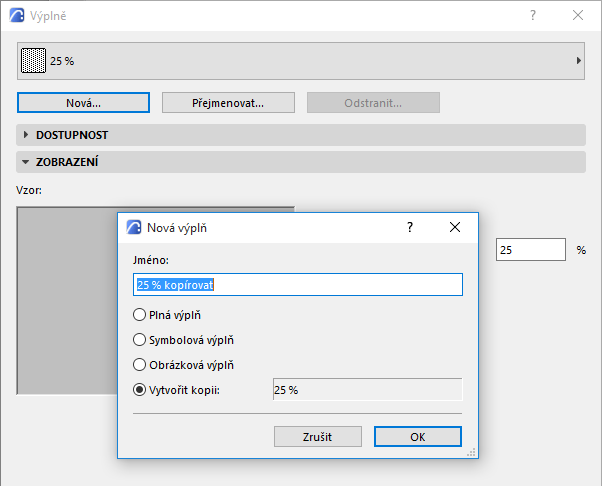Click the Přejmenovat... button
Image resolution: width=602 pixels, height=486 pixels.
[x=228, y=103]
